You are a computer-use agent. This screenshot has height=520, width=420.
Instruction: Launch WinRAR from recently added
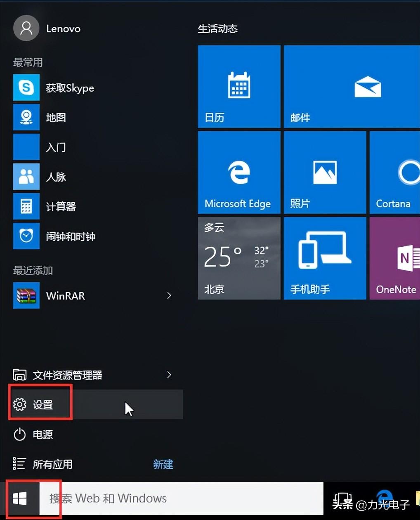pos(65,295)
